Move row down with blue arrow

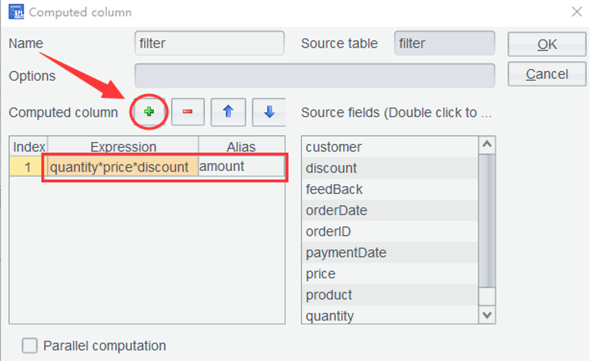tap(269, 112)
